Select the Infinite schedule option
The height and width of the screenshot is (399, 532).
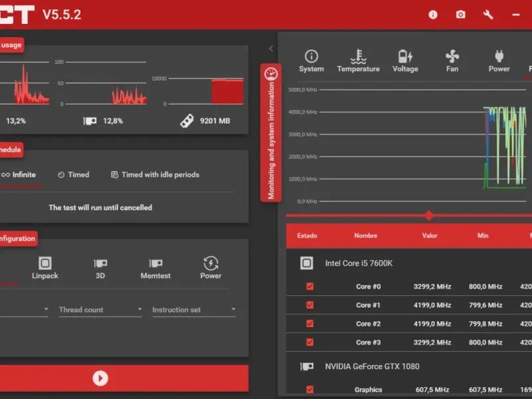point(19,175)
